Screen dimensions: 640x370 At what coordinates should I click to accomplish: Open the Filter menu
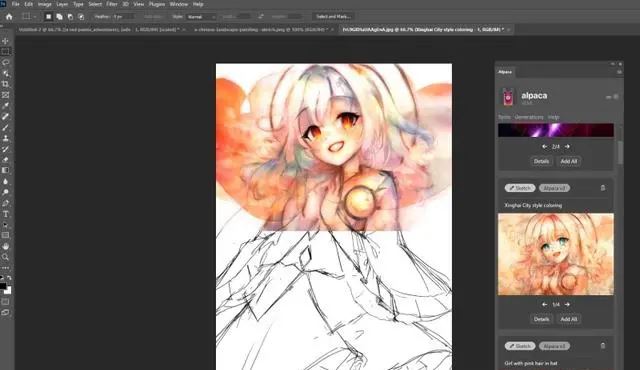112,4
